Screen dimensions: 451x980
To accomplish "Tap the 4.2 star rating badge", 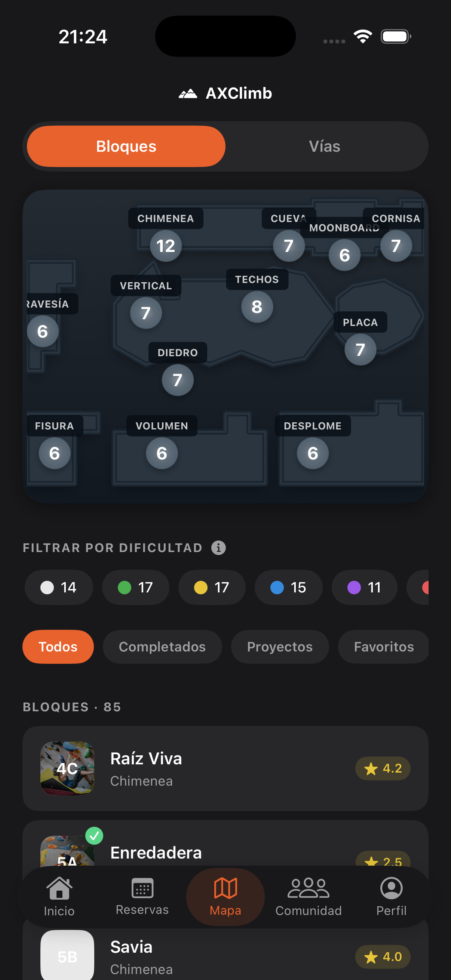I will tap(383, 768).
